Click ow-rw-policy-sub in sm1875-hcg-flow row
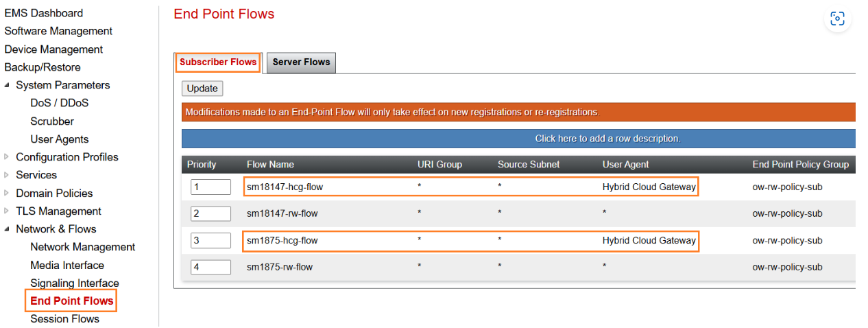 tap(787, 240)
